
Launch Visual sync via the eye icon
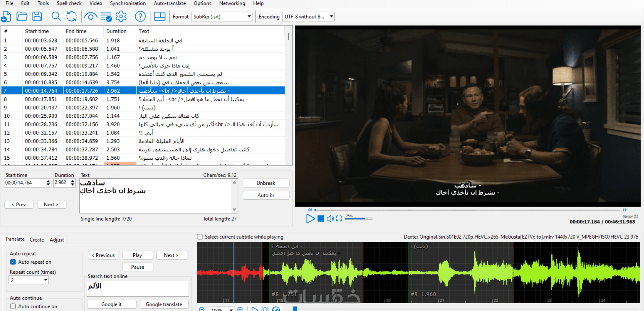tap(90, 16)
